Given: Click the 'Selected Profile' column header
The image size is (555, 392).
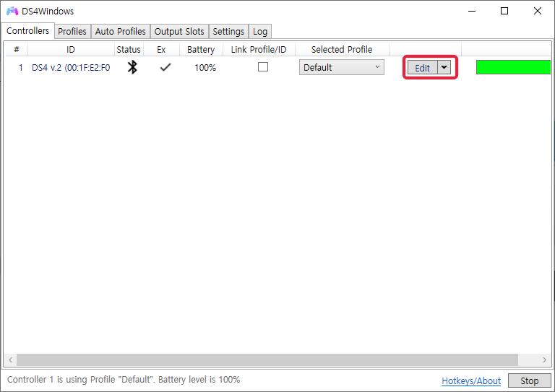Looking at the screenshot, I should coord(342,50).
